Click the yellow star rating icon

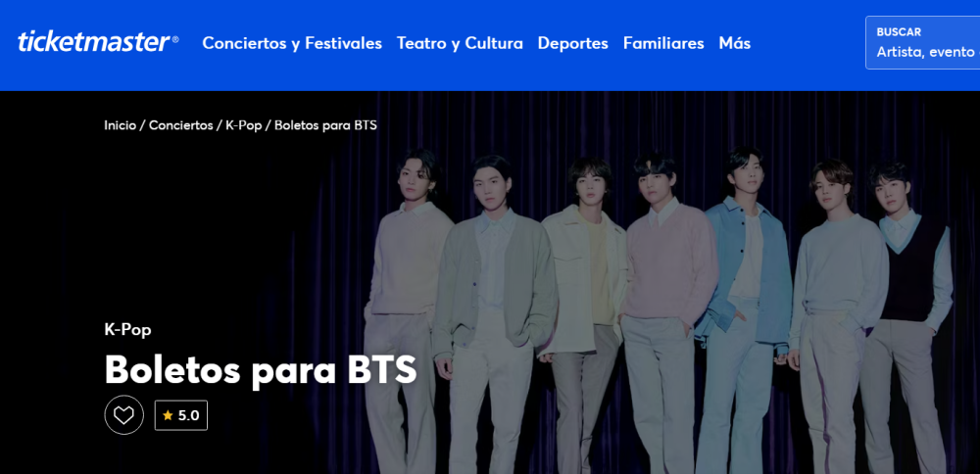tap(168, 415)
